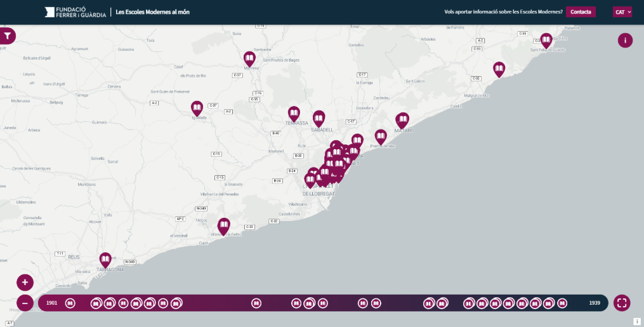The height and width of the screenshot is (327, 644).
Task: Click the timeline marker at the bar's center
Action: click(x=323, y=304)
